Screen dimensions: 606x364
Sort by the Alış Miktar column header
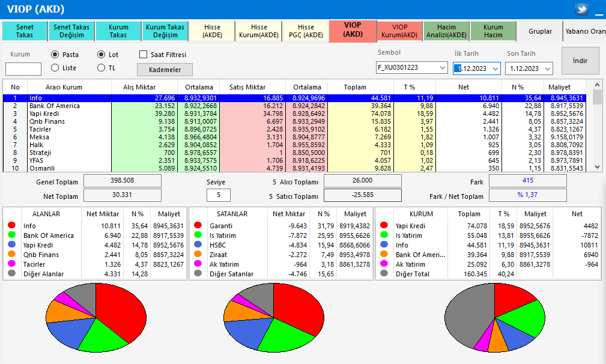pos(145,87)
